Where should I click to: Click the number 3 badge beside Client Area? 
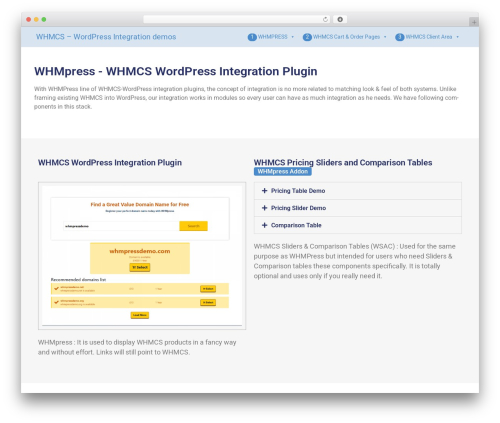click(399, 37)
